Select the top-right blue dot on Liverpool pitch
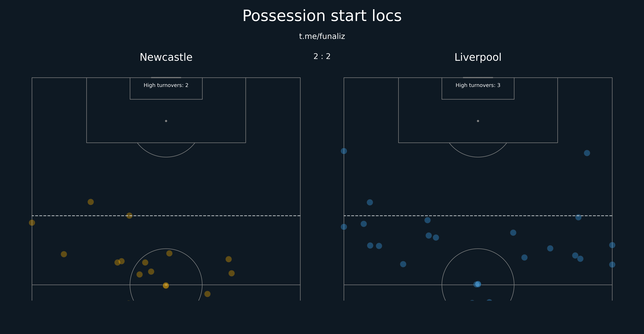Viewport: 644px width, 334px height. [x=587, y=153]
